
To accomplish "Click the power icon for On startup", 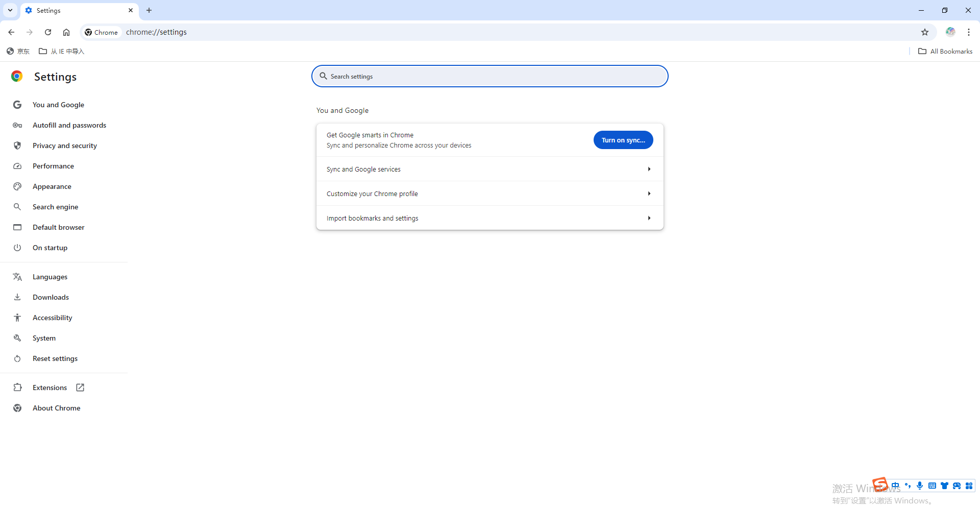I will (x=17, y=248).
